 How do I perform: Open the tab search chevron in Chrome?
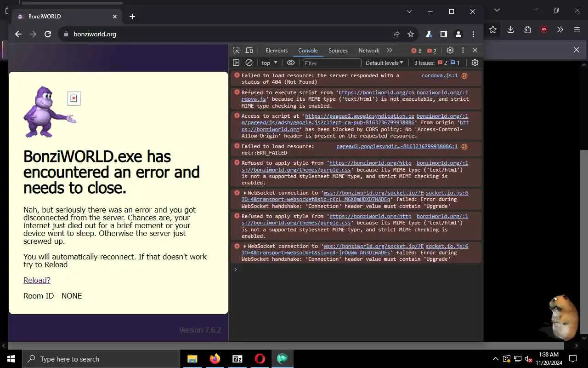pos(409,11)
